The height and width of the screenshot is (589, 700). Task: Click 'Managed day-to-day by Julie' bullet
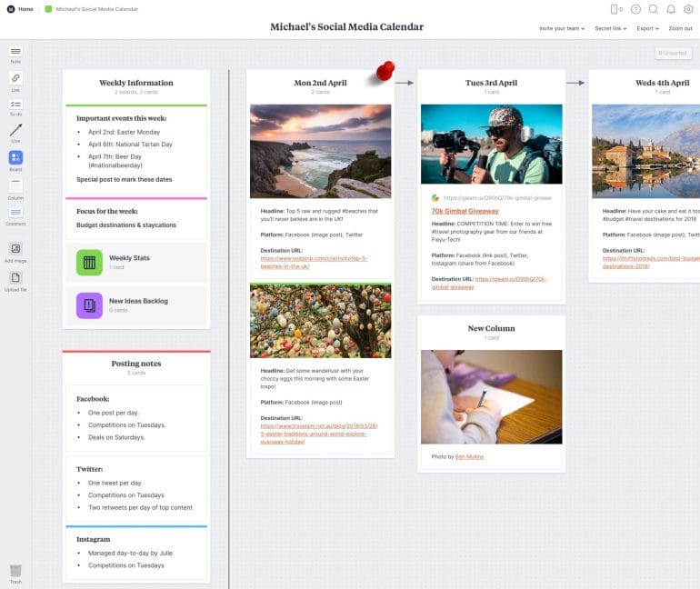click(x=130, y=553)
